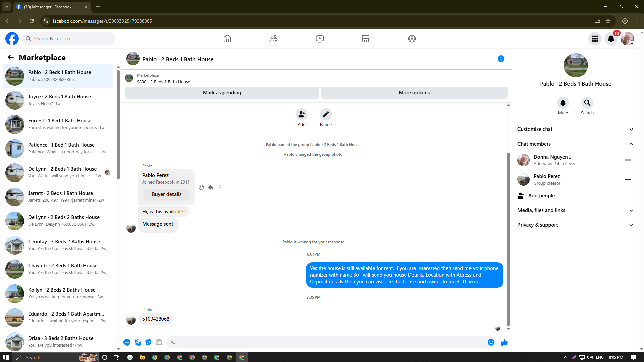Viewport: 644px width, 362px height.
Task: Send a thumbs-up like
Action: pyautogui.click(x=504, y=342)
